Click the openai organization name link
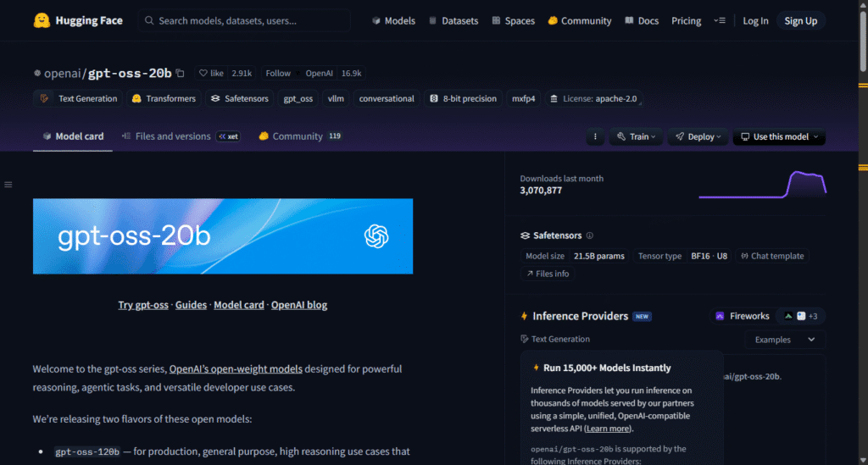The width and height of the screenshot is (868, 465). coord(62,73)
